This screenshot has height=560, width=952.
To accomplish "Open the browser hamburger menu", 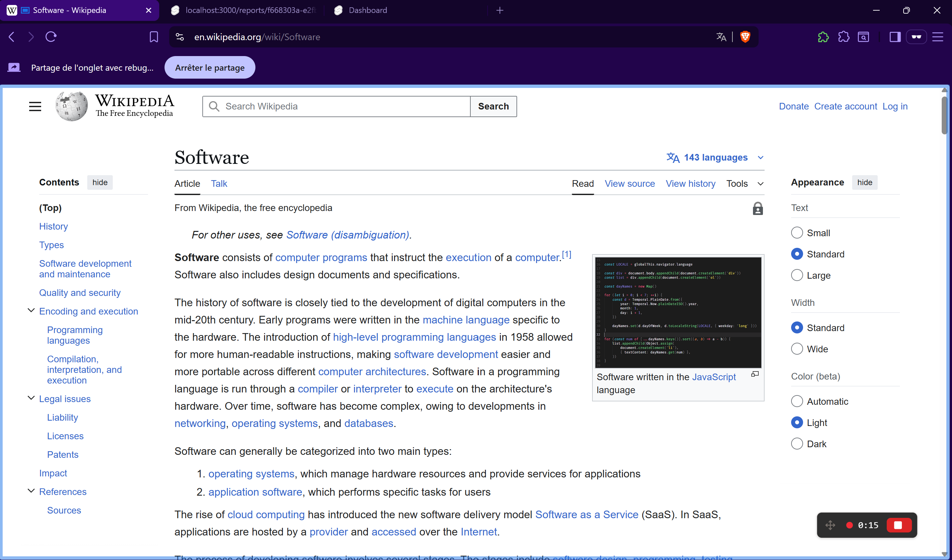I will click(x=938, y=36).
